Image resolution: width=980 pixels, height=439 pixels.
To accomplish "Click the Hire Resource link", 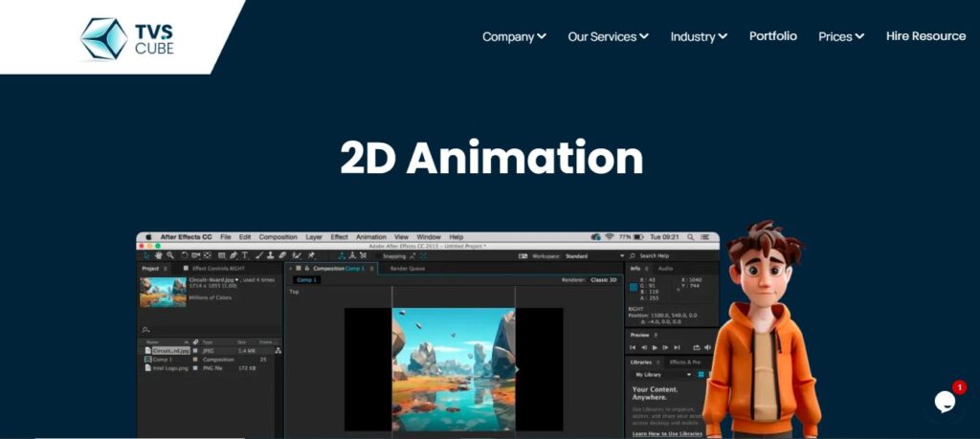I will click(x=925, y=36).
